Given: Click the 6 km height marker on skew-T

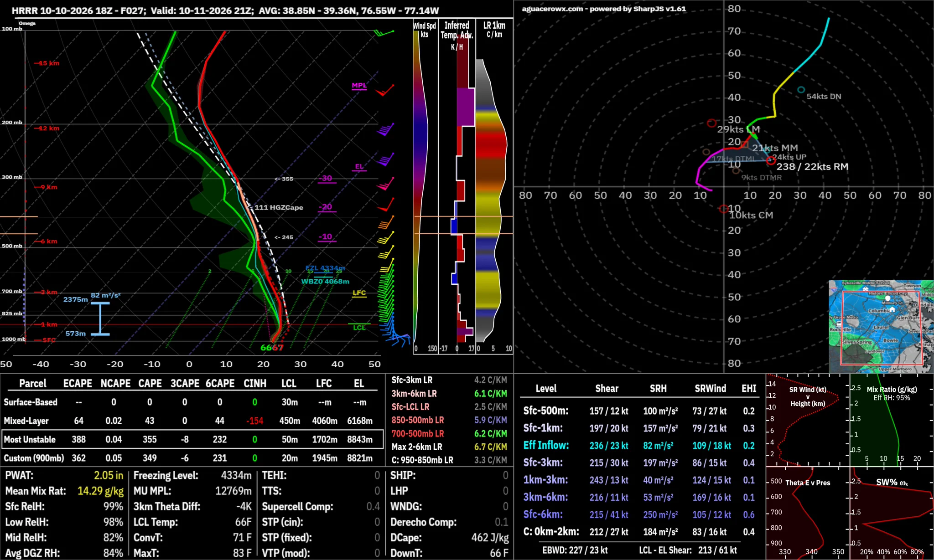Looking at the screenshot, I should [x=47, y=241].
